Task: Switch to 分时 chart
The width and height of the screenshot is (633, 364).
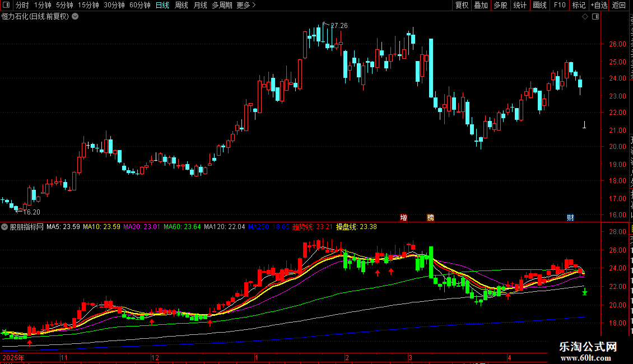Action: tap(22, 5)
